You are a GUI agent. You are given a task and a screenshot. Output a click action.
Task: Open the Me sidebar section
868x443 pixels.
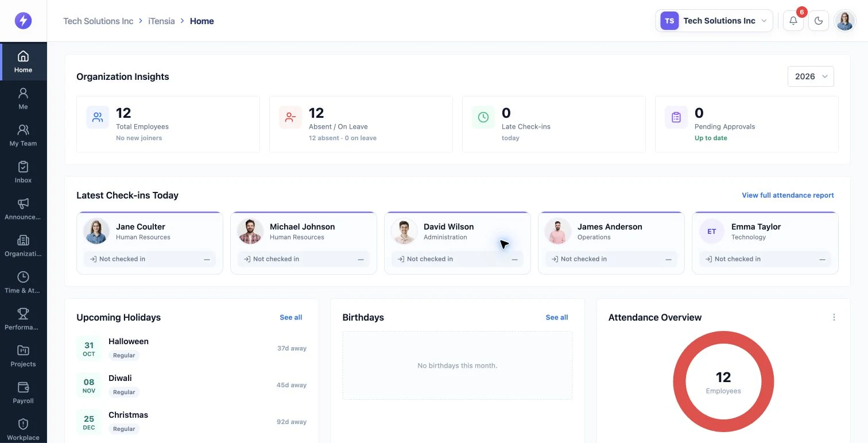click(23, 98)
